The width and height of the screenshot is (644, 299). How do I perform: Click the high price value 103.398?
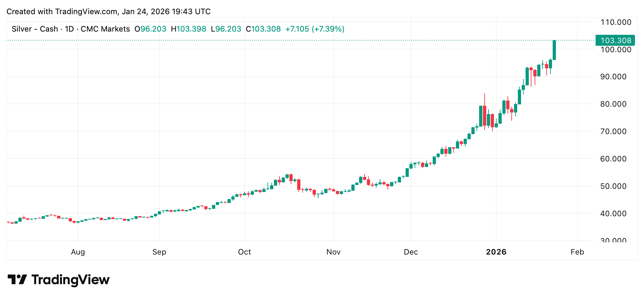tap(191, 29)
